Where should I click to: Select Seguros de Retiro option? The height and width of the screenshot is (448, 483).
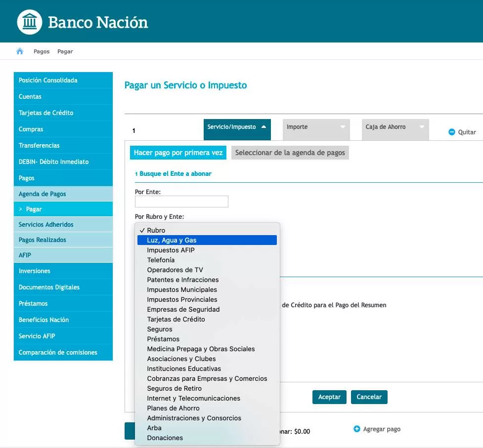(207, 388)
